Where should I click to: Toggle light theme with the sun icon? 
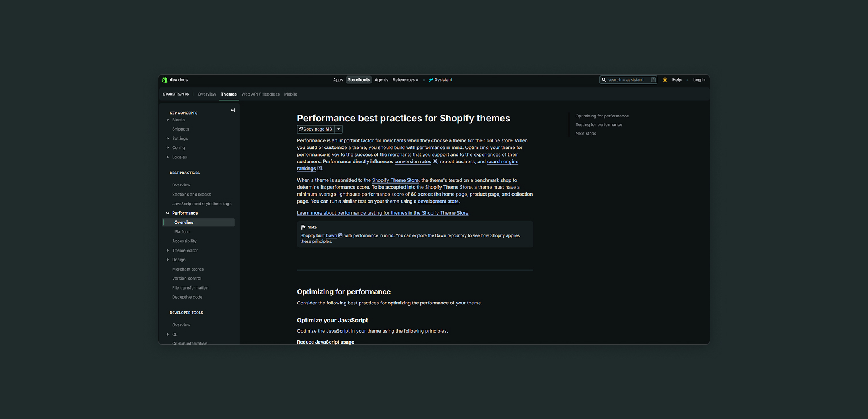(665, 80)
